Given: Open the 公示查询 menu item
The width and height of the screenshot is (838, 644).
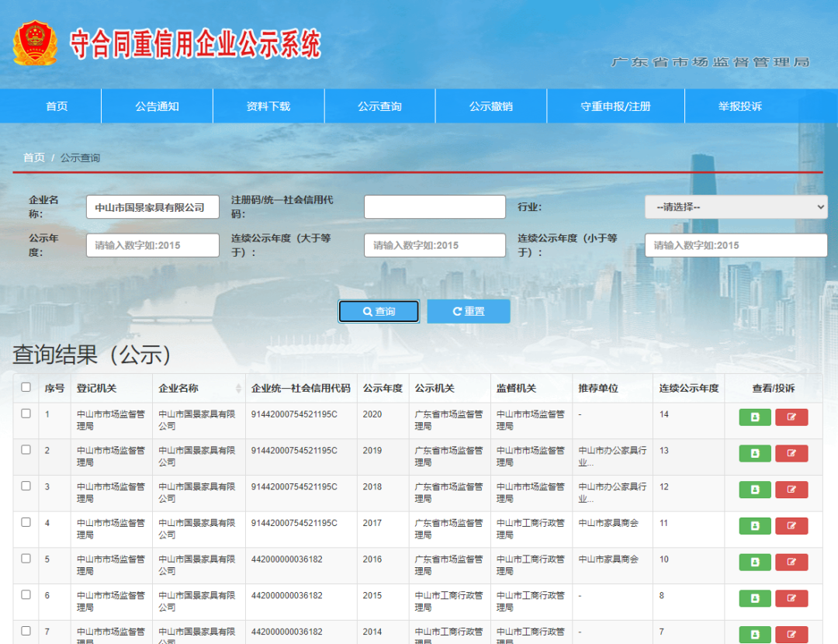Looking at the screenshot, I should 379,106.
